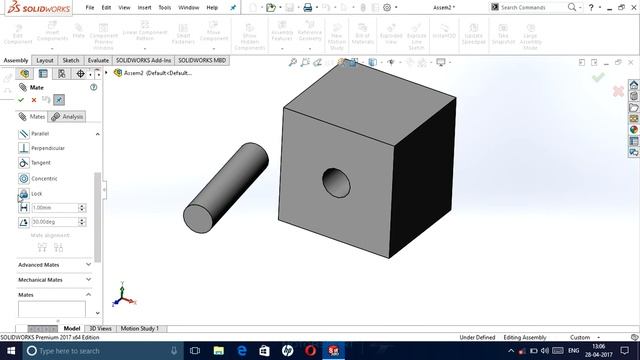
Task: Select the Tangent mate icon
Action: click(x=24, y=163)
